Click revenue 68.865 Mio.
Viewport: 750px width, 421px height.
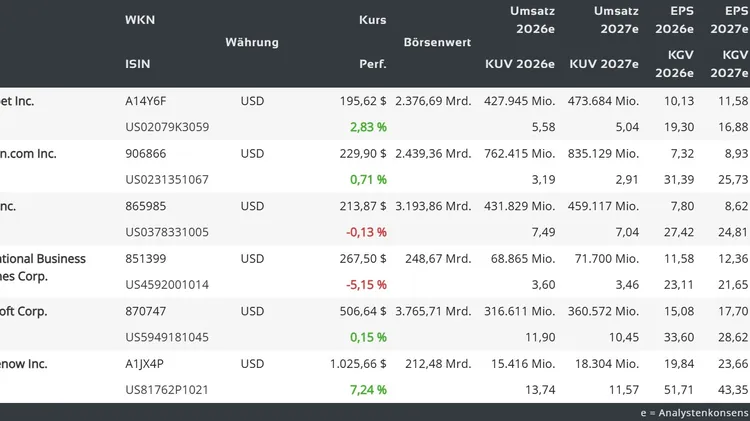coord(523,259)
